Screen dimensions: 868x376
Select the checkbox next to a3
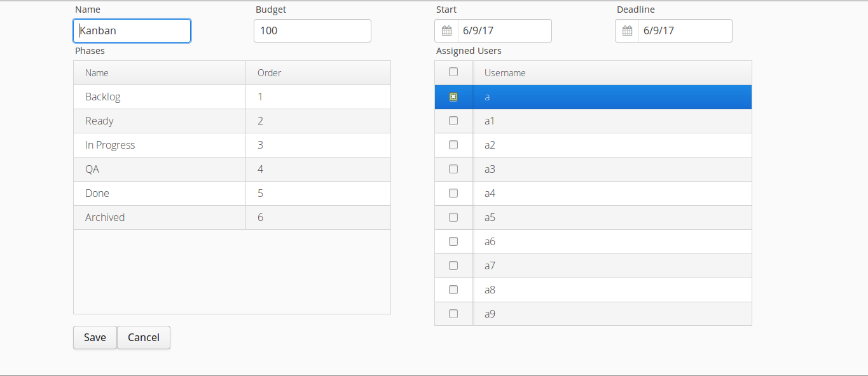pos(453,169)
